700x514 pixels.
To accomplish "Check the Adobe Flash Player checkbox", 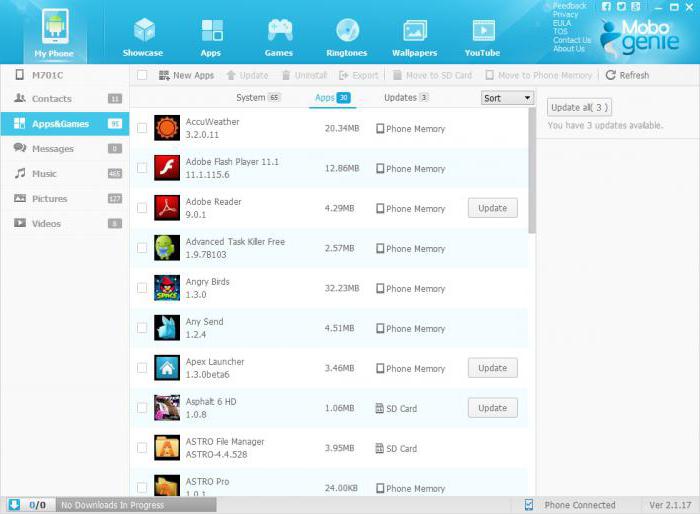I will tap(142, 168).
